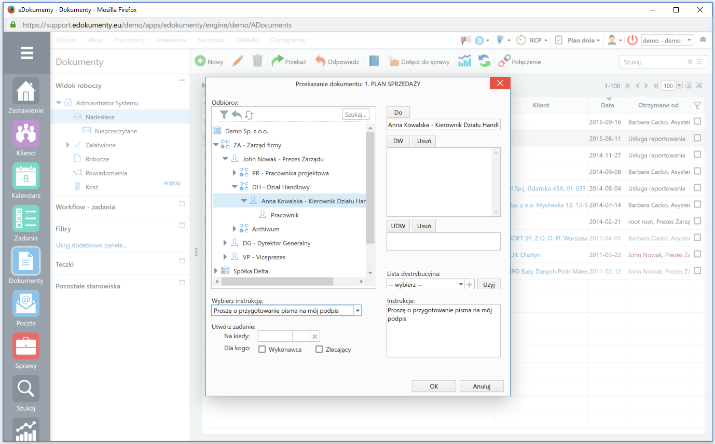Viewport: 715px width, 444px height.
Task: Click the filter funnel icon in Odbiorcy
Action: [223, 115]
